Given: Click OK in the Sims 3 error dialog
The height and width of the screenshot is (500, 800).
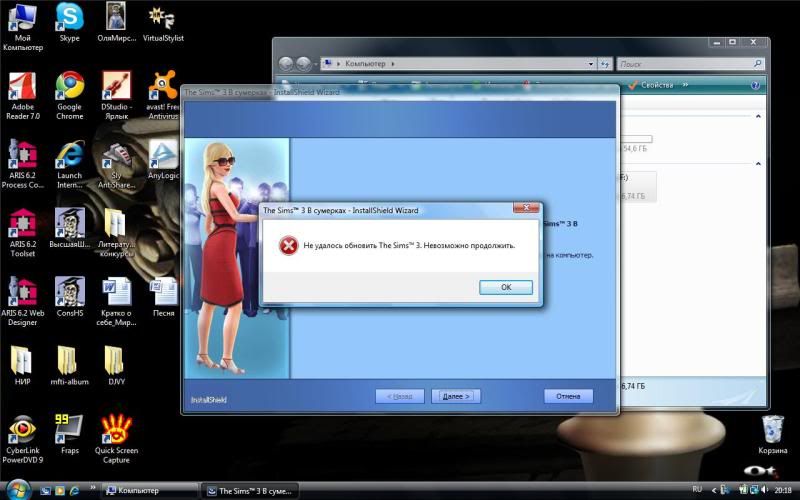Looking at the screenshot, I should coord(506,287).
